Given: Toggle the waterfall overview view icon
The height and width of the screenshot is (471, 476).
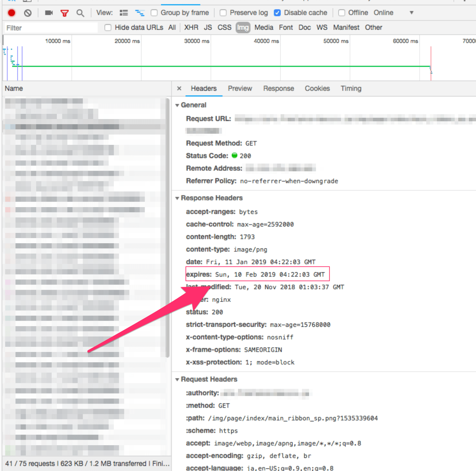Looking at the screenshot, I should [140, 13].
